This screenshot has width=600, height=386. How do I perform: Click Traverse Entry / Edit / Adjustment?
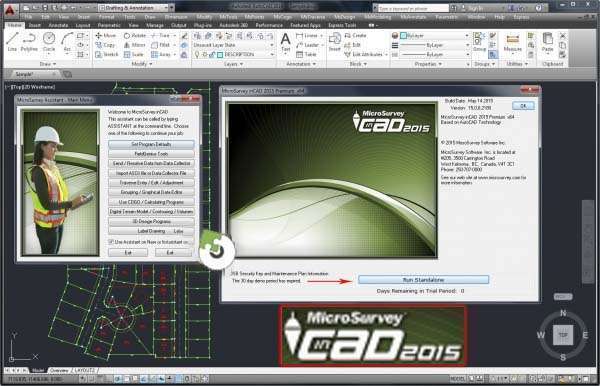pyautogui.click(x=151, y=182)
